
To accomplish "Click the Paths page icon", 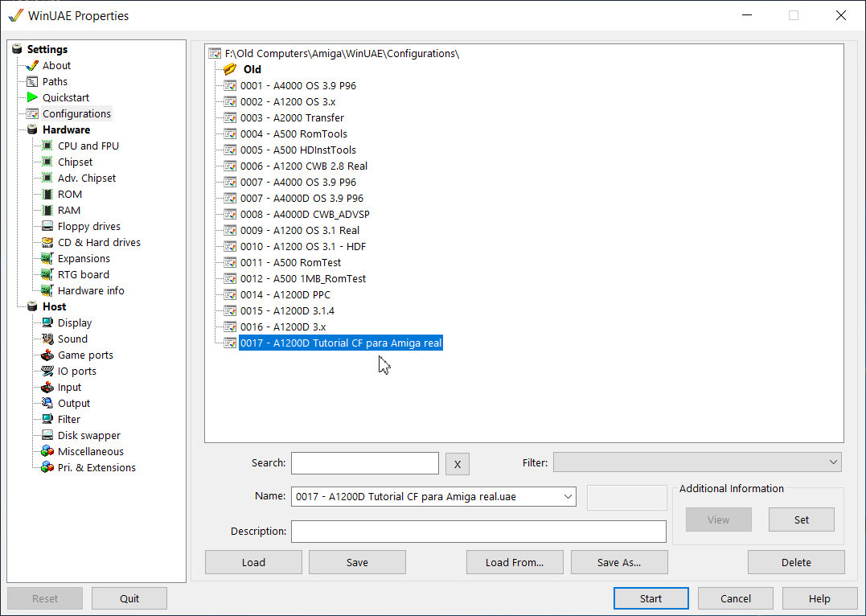I will pos(33,82).
